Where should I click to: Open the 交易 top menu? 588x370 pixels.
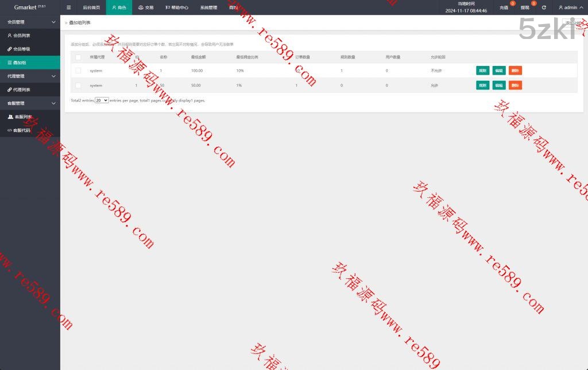146,7
